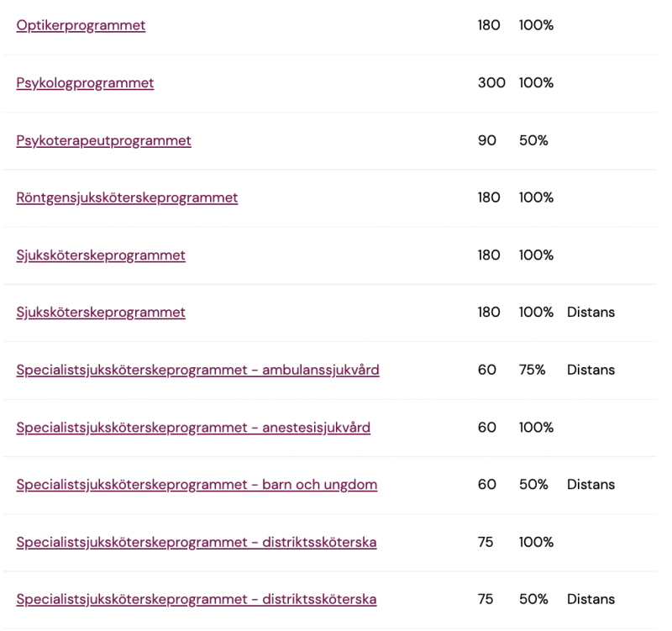Click Distans label in the ambulanssjukvård row

(x=591, y=370)
